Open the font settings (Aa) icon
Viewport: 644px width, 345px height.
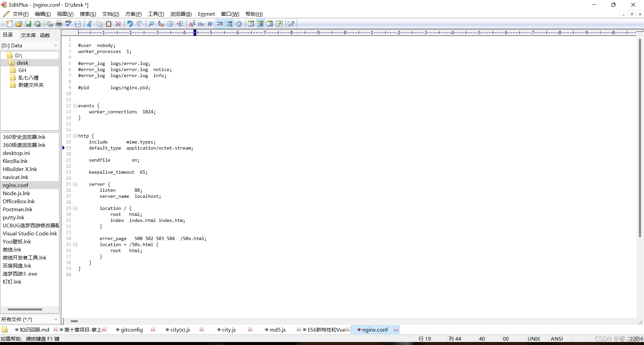coord(192,24)
